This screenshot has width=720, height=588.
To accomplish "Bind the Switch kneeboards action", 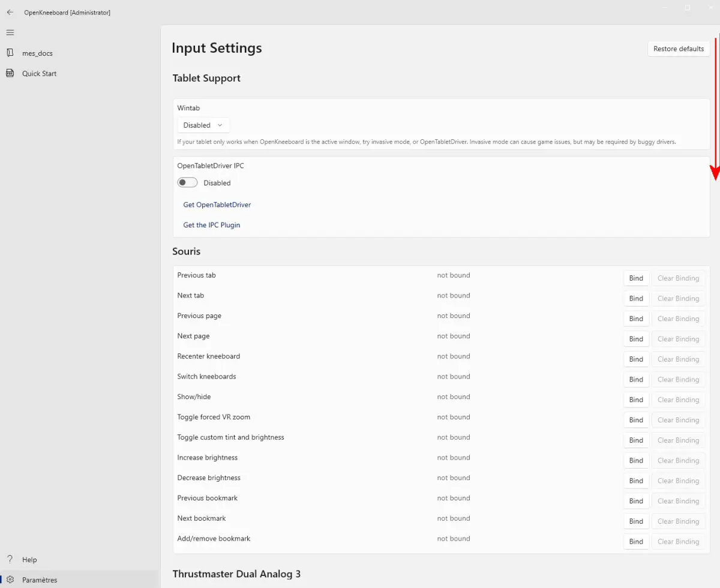I will (636, 380).
